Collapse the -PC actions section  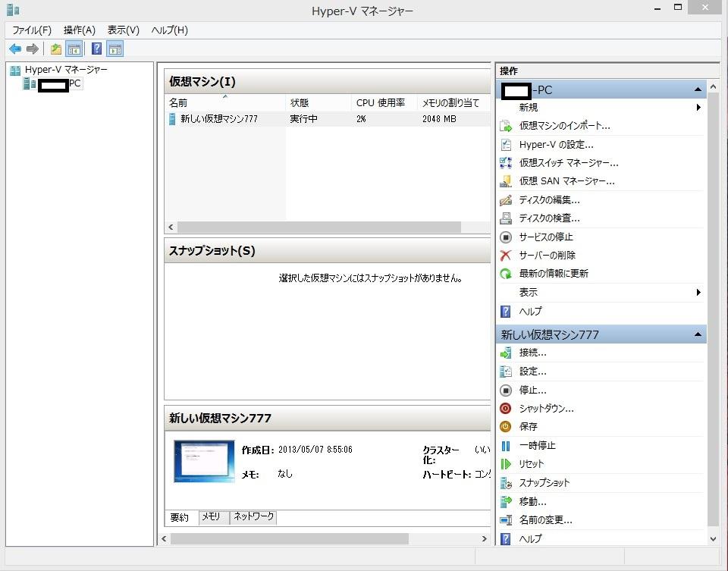click(x=698, y=89)
